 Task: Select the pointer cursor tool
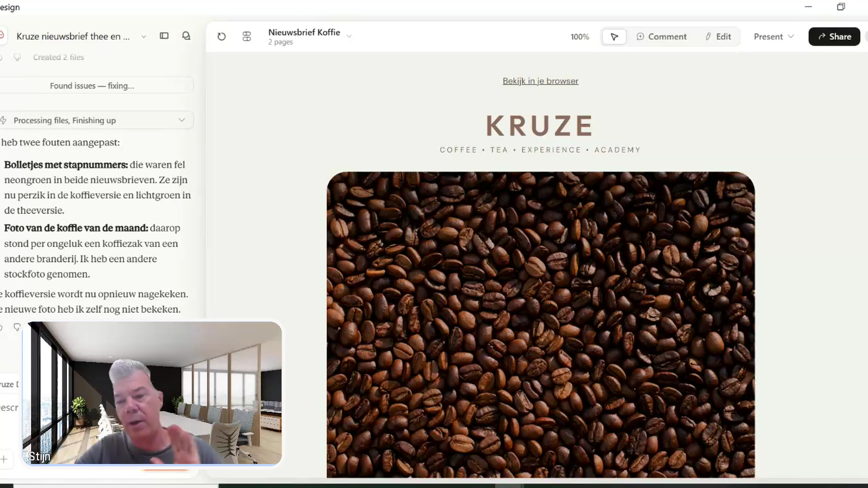coord(614,36)
